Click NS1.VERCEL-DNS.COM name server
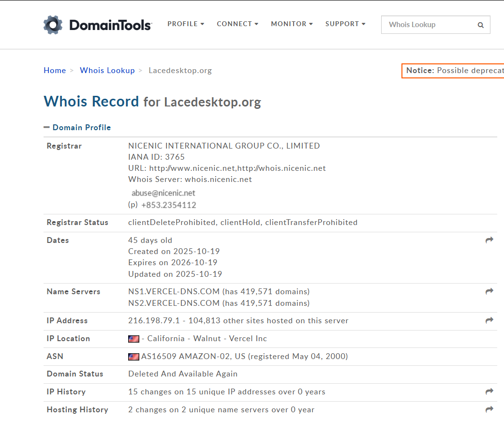 pos(174,291)
